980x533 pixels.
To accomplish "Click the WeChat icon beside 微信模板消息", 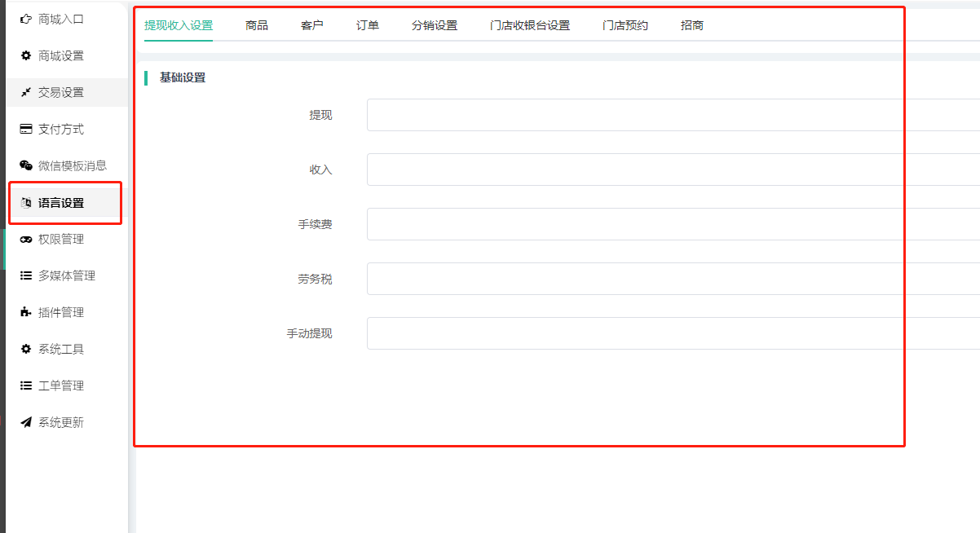I will [x=26, y=165].
